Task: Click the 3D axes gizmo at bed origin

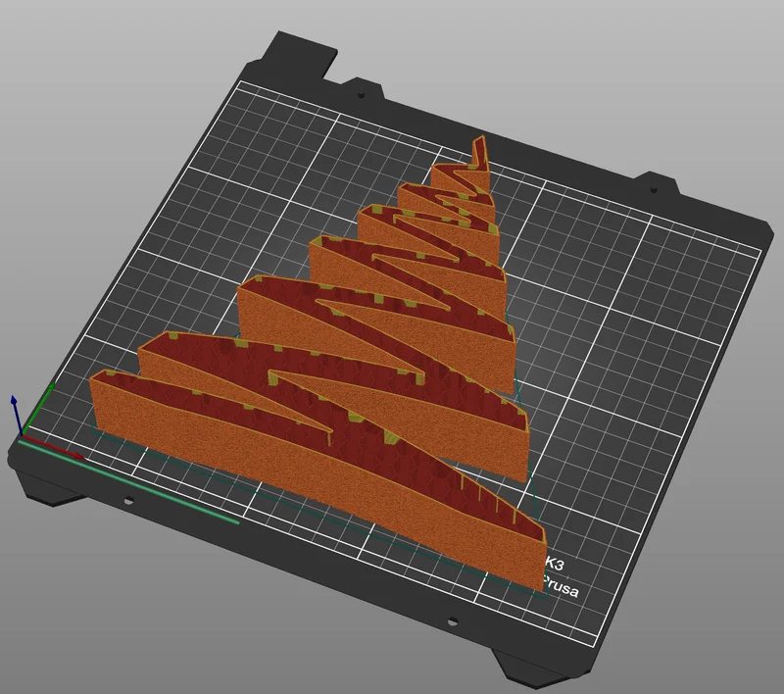Action: pyautogui.click(x=45, y=421)
